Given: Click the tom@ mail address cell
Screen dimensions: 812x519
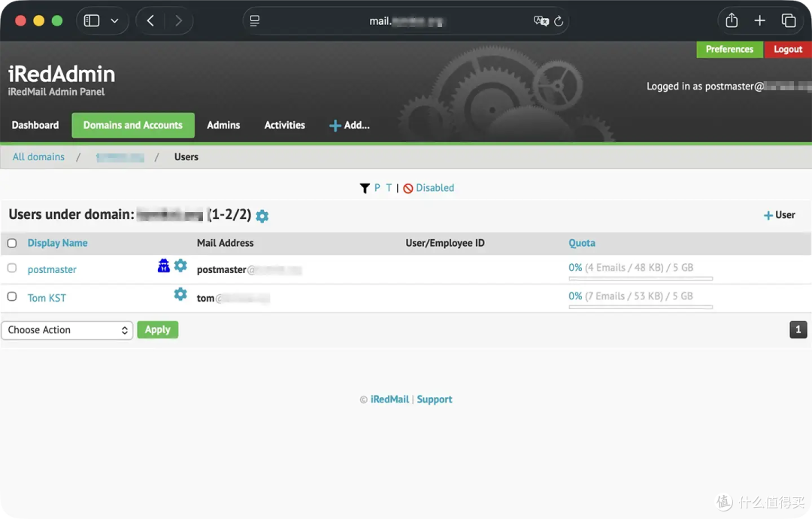Looking at the screenshot, I should pyautogui.click(x=233, y=298).
